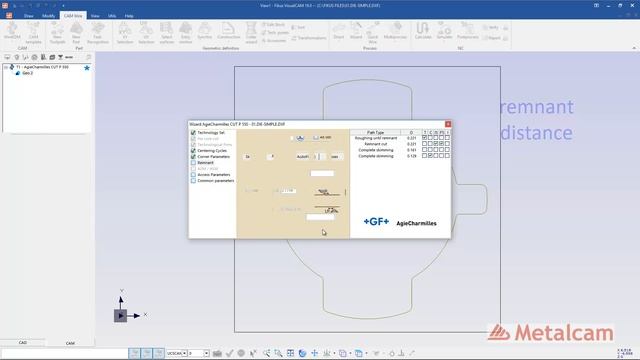Screen dimensions: 640x360
Task: Click the UV Selection ribbon icon
Action: pos(146,33)
